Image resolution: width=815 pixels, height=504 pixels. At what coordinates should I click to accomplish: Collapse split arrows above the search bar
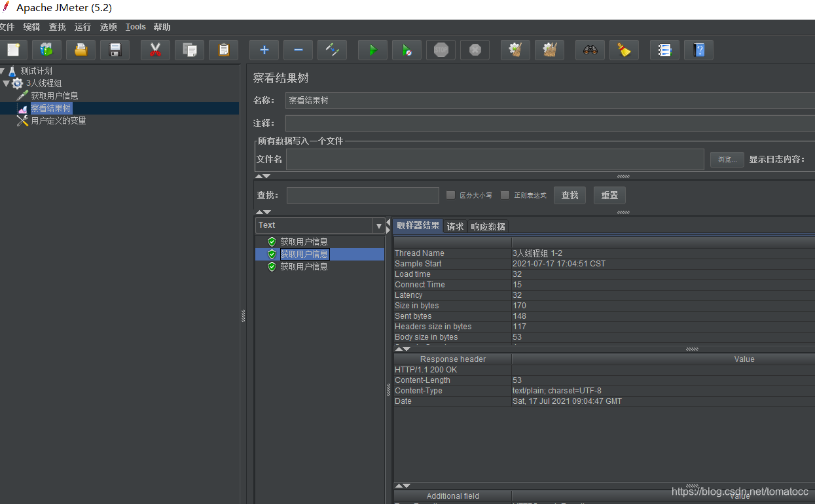click(x=263, y=176)
